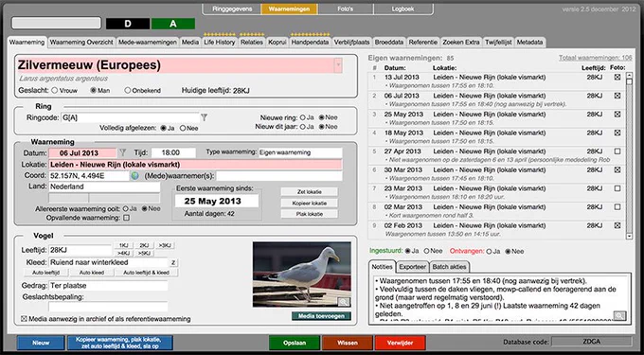Click the 1KJ age button
Screen dimensions: 644x355
coord(123,245)
